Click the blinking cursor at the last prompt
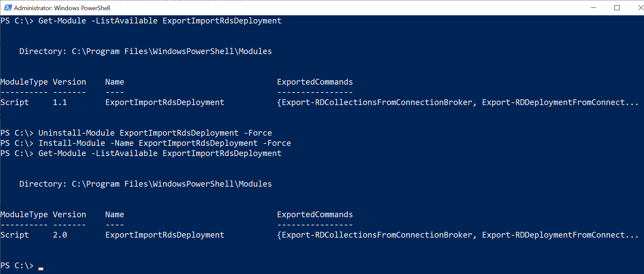This screenshot has height=274, width=644. pos(41,269)
